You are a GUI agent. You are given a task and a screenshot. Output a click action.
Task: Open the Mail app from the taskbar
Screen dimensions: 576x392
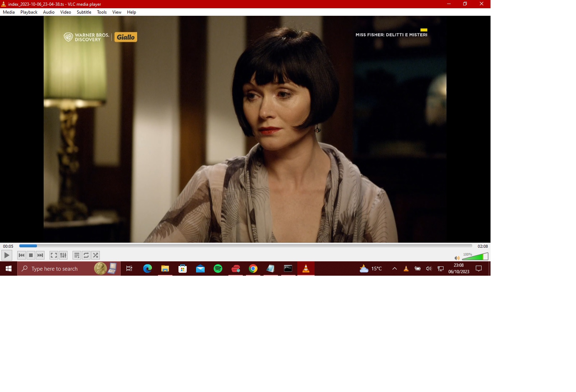tap(200, 269)
